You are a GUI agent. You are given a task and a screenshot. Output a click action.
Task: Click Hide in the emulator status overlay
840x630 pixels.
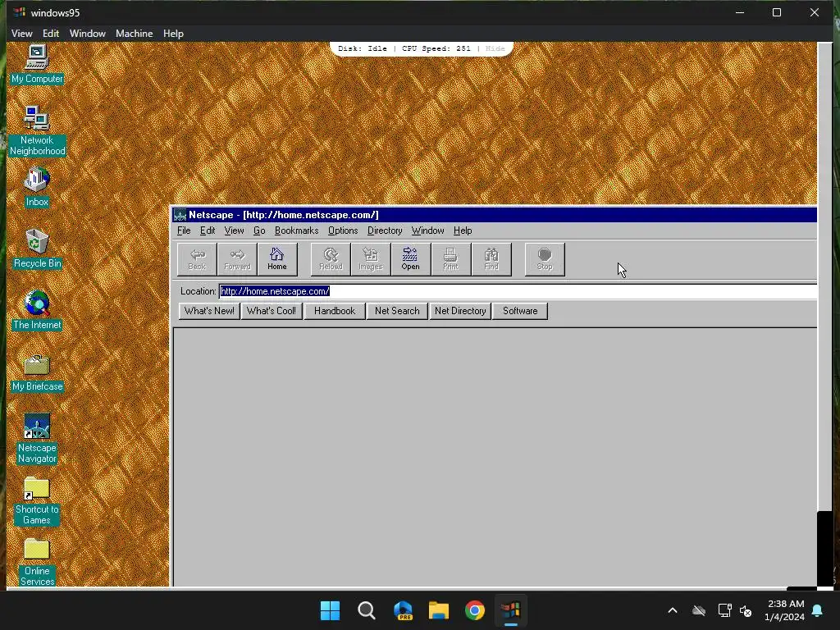click(x=495, y=48)
